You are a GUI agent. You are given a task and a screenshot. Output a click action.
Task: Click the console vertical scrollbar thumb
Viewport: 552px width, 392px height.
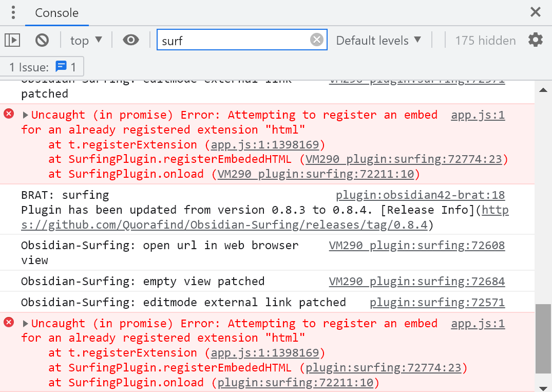pos(543,339)
